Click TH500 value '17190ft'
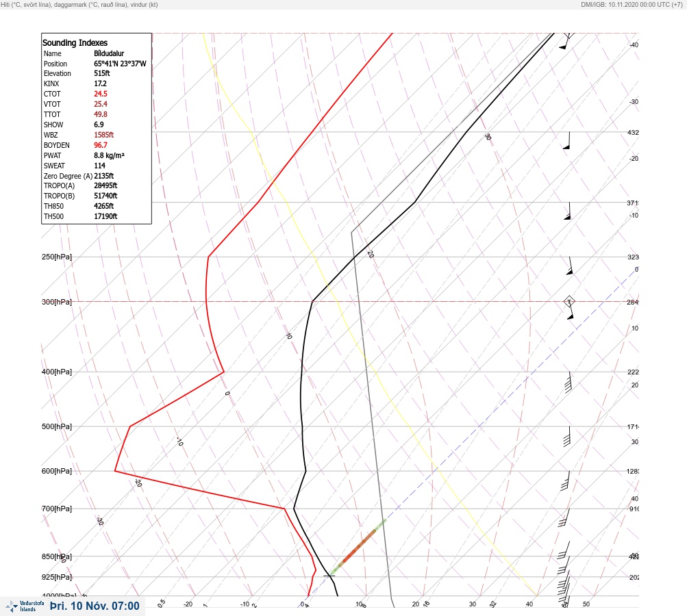This screenshot has width=687, height=616. click(x=105, y=216)
